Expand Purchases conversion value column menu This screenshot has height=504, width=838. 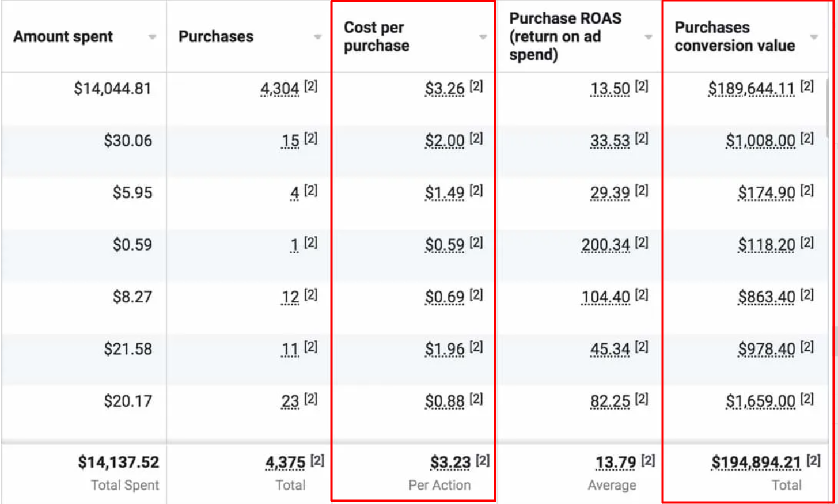point(814,37)
